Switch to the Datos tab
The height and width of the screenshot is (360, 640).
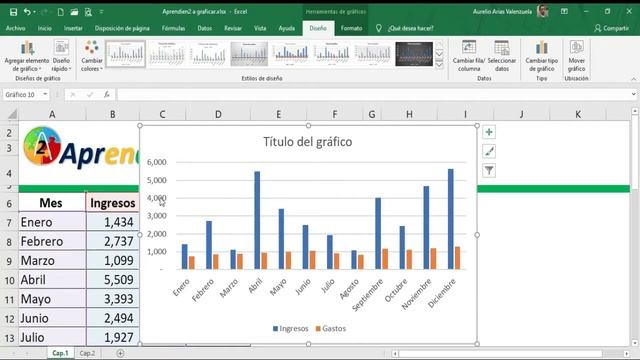[204, 28]
